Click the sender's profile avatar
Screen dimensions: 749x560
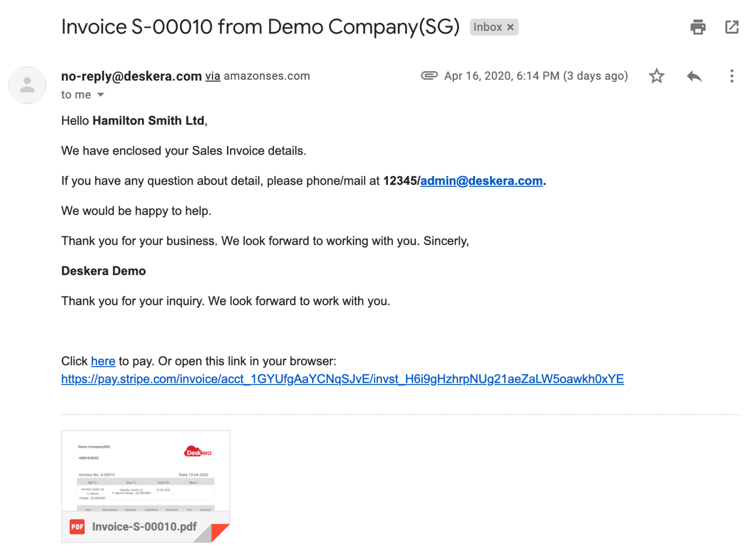pyautogui.click(x=28, y=85)
